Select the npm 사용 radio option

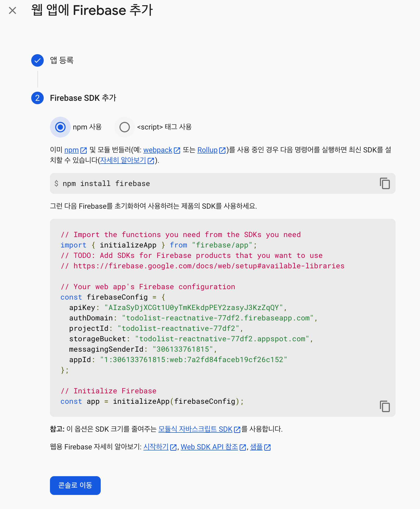click(60, 127)
